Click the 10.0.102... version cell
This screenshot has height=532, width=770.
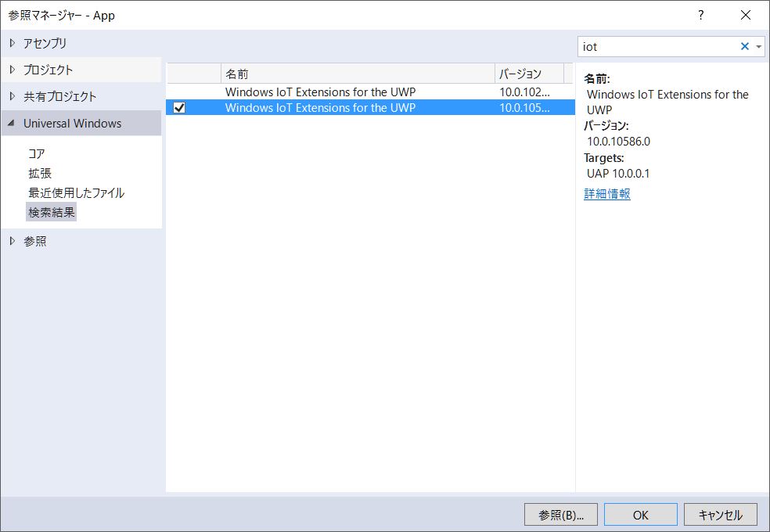point(524,92)
